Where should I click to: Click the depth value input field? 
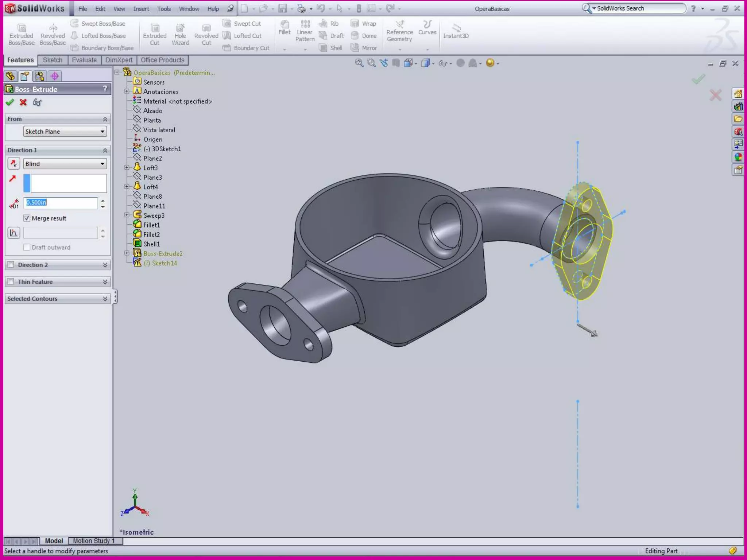pos(61,203)
